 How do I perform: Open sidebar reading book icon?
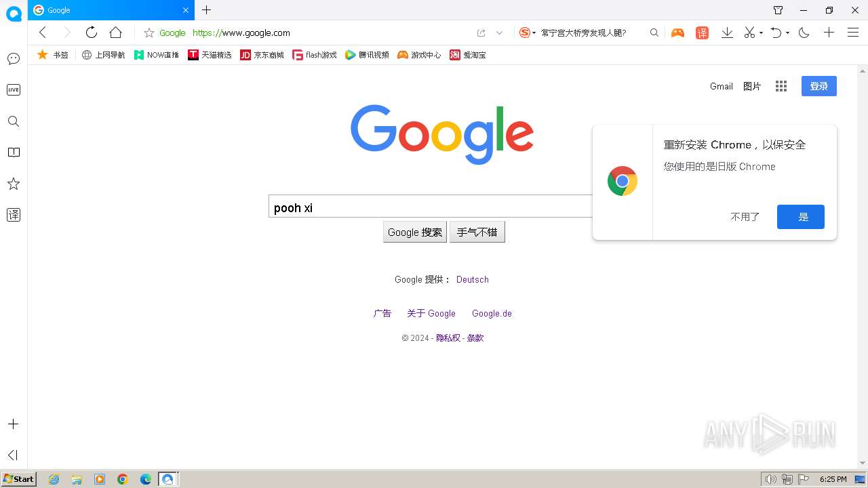tap(14, 152)
